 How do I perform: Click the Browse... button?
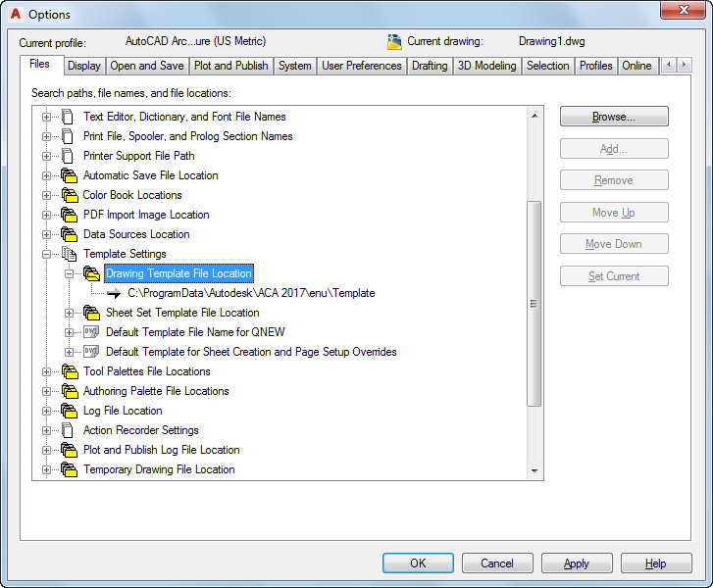(614, 117)
